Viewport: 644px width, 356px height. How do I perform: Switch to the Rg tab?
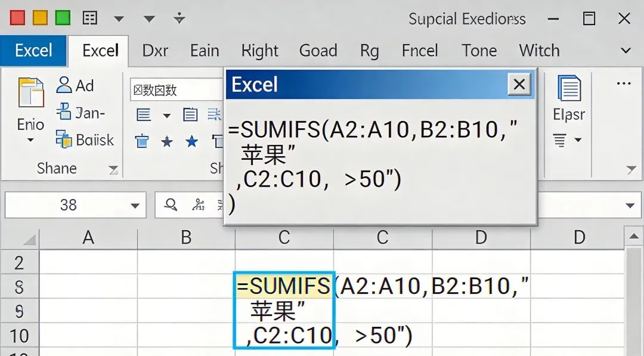369,51
